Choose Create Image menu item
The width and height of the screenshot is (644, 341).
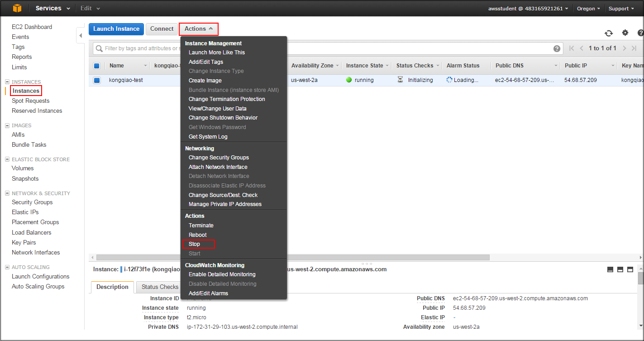click(x=205, y=81)
